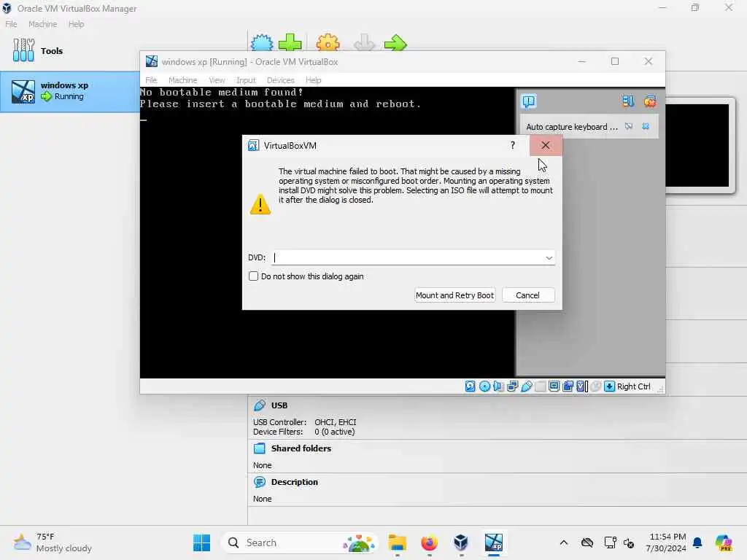Screen dimensions: 747x560
Task: Close the VirtualBoxVM dialog with the X
Action: point(546,145)
